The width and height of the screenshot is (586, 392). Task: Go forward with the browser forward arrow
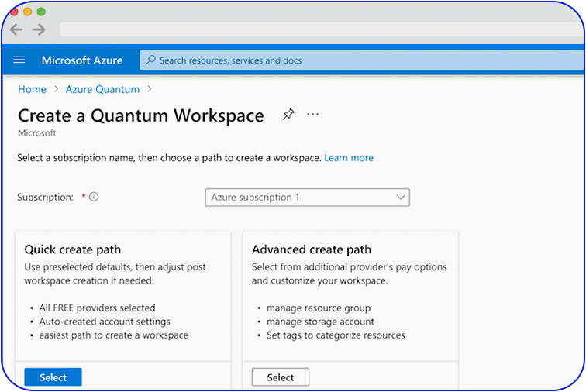point(39,29)
